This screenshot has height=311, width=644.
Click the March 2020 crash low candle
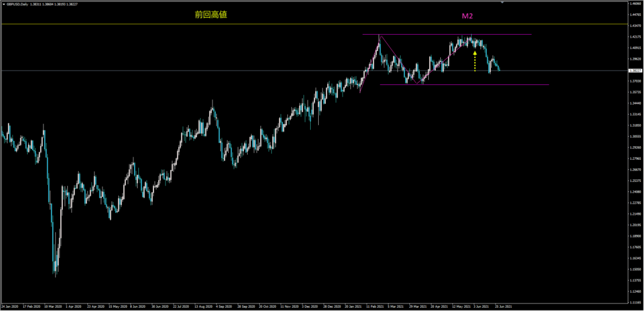55,272
